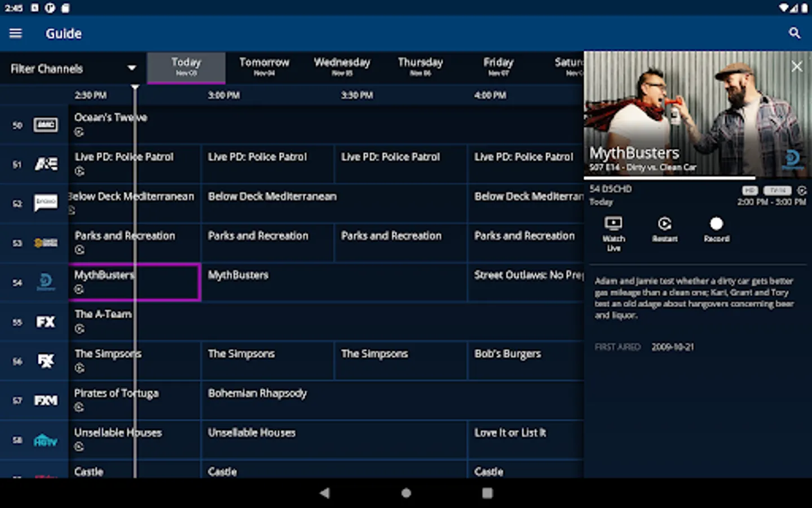This screenshot has height=508, width=812.
Task: Click the 4:00 PM time header
Action: 490,95
